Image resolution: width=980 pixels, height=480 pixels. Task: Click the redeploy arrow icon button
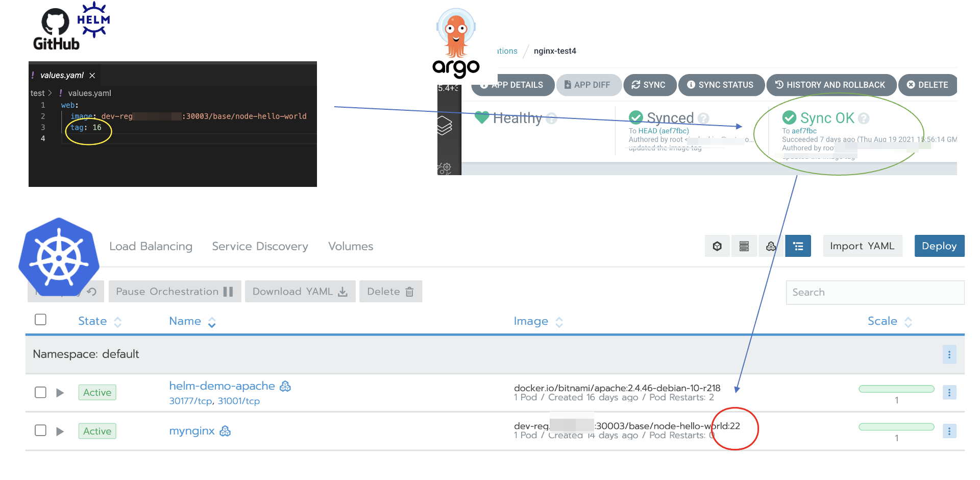point(92,292)
